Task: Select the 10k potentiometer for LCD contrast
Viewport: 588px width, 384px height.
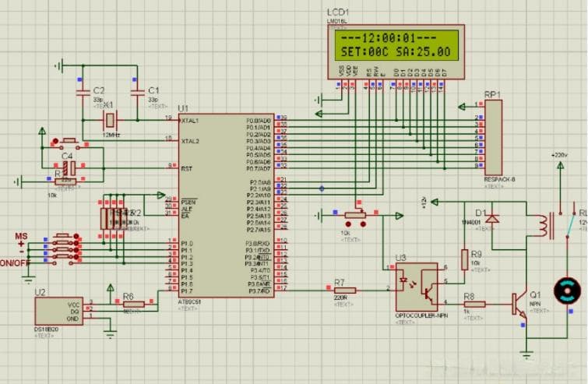Action: [x=355, y=215]
